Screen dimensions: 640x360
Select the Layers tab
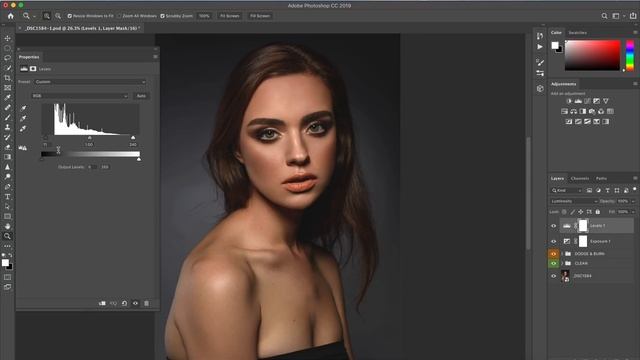pyautogui.click(x=557, y=178)
